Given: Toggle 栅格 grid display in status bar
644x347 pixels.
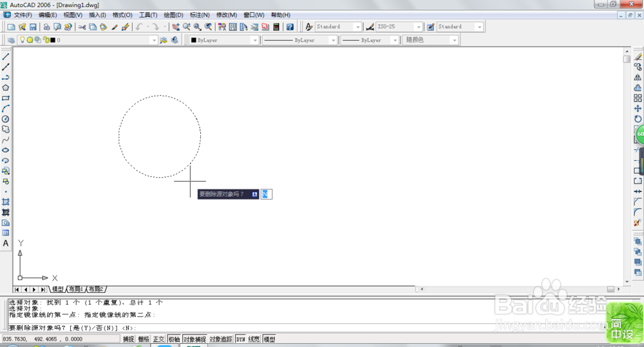Looking at the screenshot, I should point(144,339).
